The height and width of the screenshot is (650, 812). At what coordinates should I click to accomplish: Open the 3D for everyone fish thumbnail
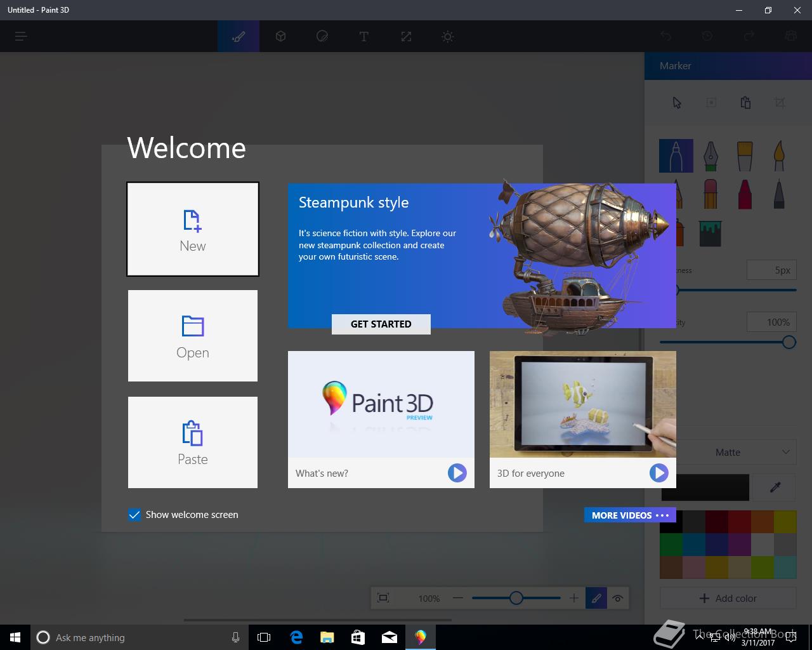[x=583, y=404]
